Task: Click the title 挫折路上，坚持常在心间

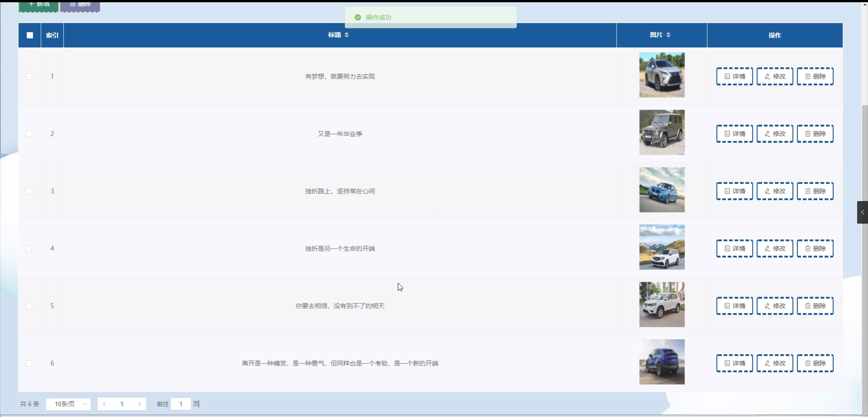Action: point(340,191)
